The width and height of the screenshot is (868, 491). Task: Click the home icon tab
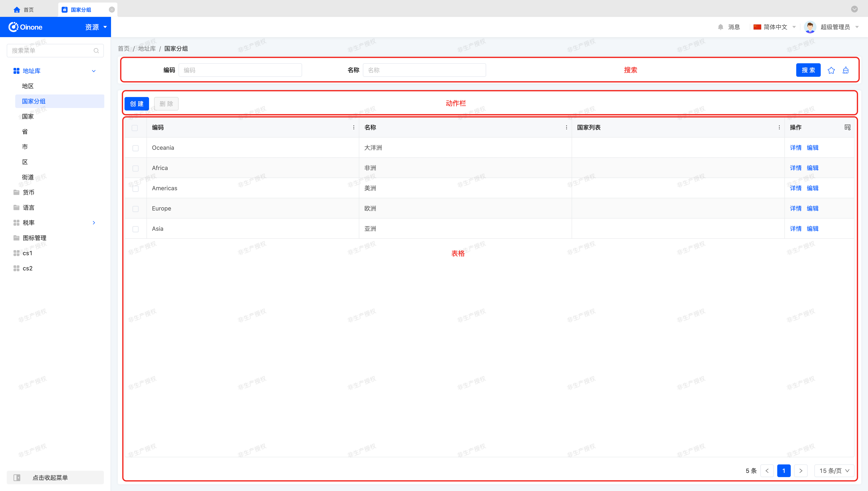click(17, 10)
